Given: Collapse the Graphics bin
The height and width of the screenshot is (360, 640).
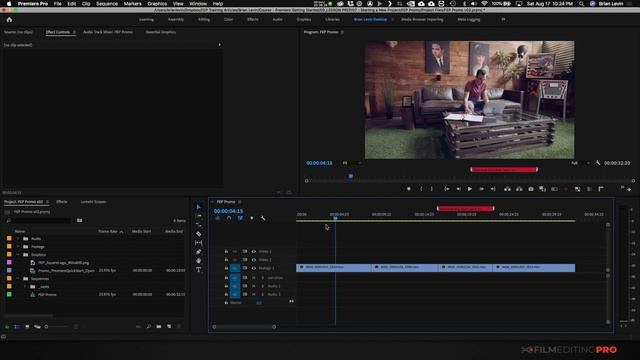Looking at the screenshot, I should click(x=18, y=255).
